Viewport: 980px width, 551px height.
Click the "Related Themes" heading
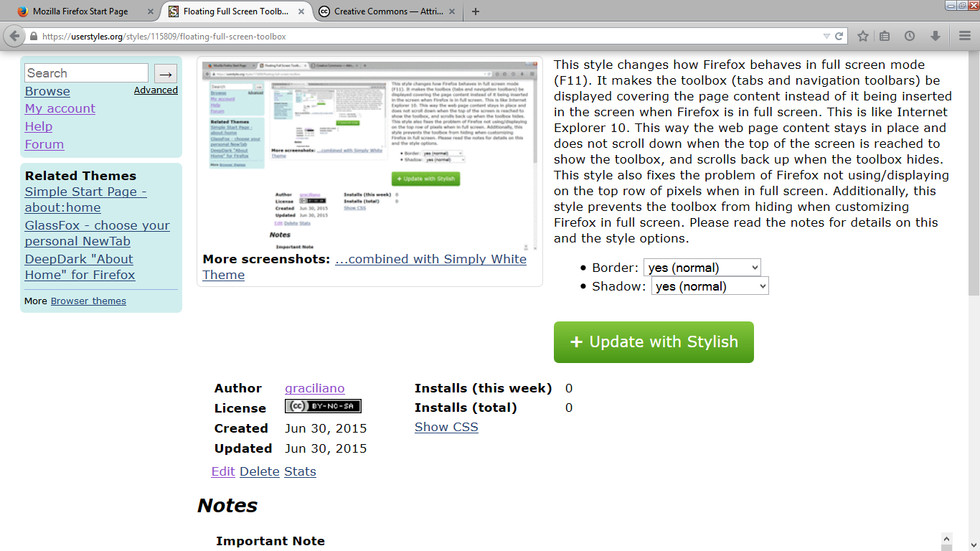(80, 176)
